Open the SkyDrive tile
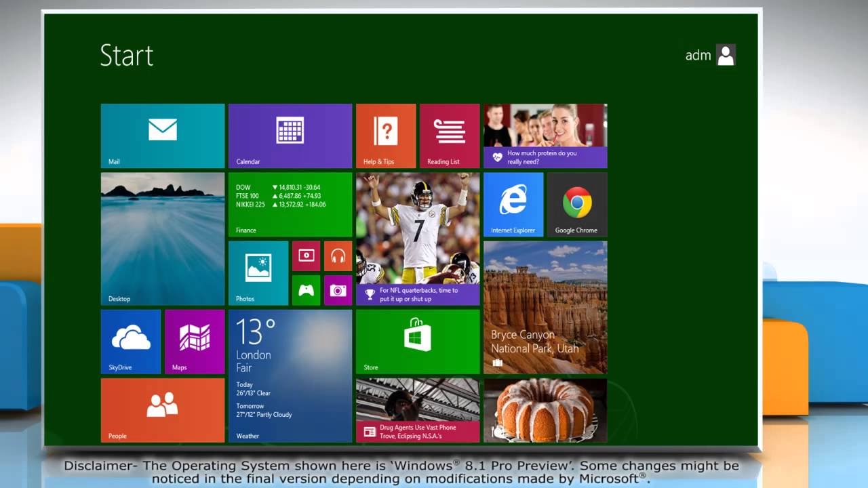Viewport: 868px width, 488px height. coord(131,342)
